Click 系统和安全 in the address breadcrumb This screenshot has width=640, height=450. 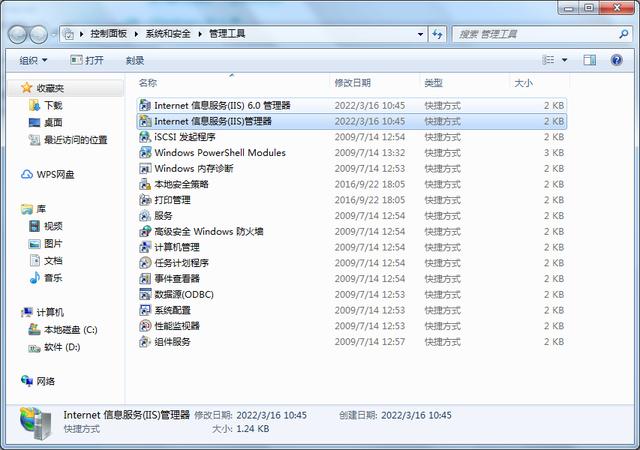(168, 34)
